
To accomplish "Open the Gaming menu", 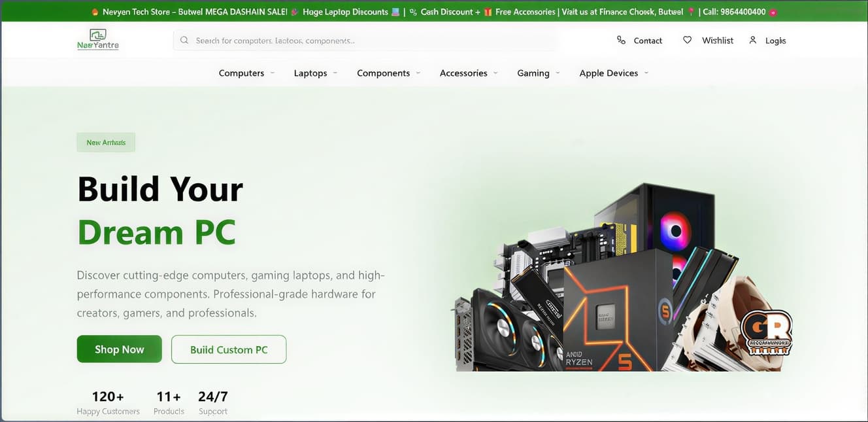I will click(533, 73).
